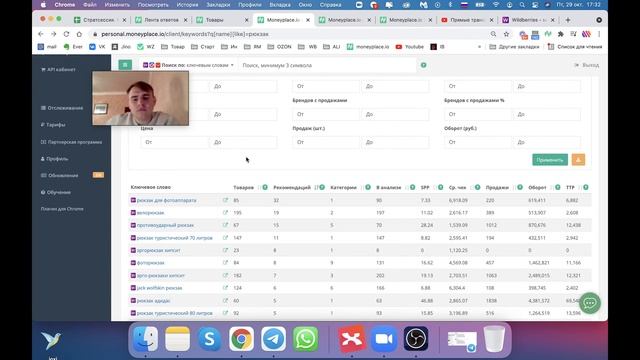Click 'До' field under Оборот (руб.)

point(547,142)
